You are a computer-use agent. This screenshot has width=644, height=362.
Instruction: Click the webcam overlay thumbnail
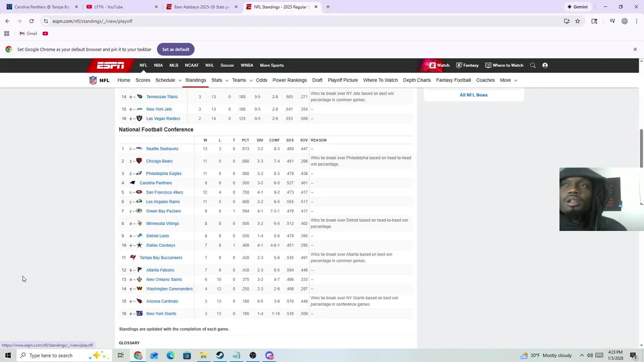[x=601, y=199]
